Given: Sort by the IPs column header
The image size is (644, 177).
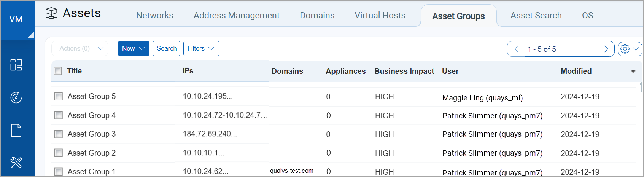Looking at the screenshot, I should [188, 71].
